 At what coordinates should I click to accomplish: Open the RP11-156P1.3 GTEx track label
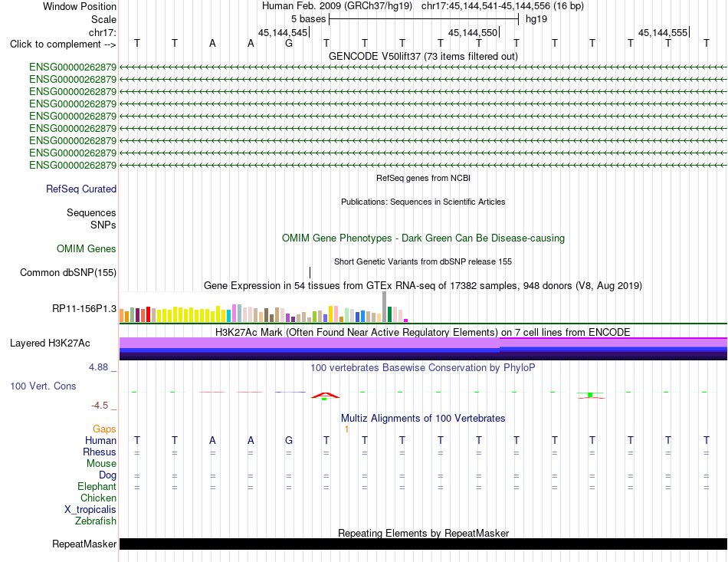84,308
